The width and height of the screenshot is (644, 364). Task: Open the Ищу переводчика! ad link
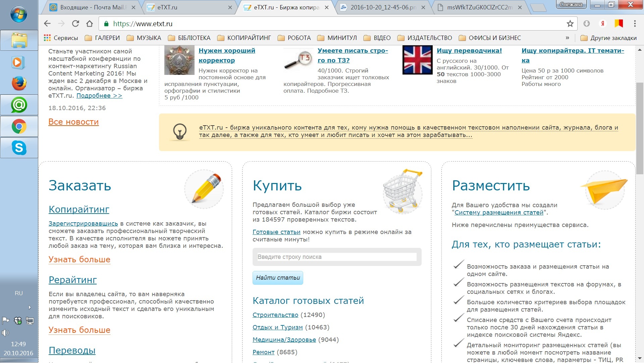click(469, 51)
